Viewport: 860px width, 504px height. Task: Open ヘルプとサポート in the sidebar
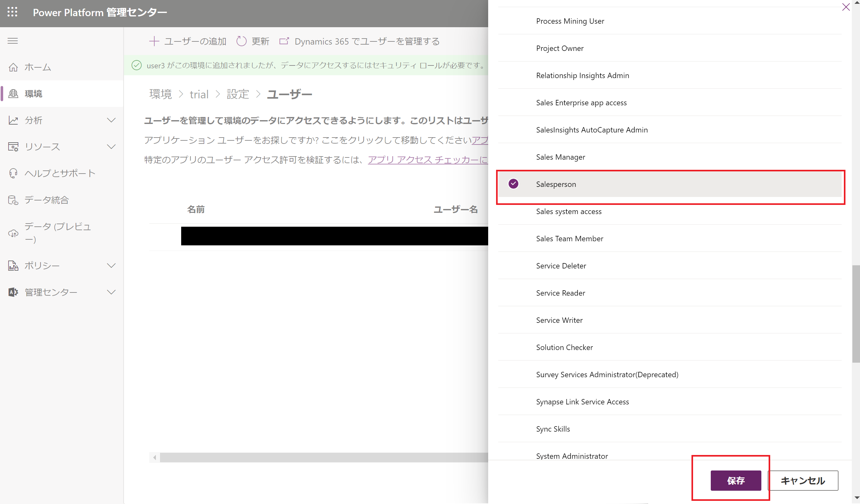[x=61, y=173]
